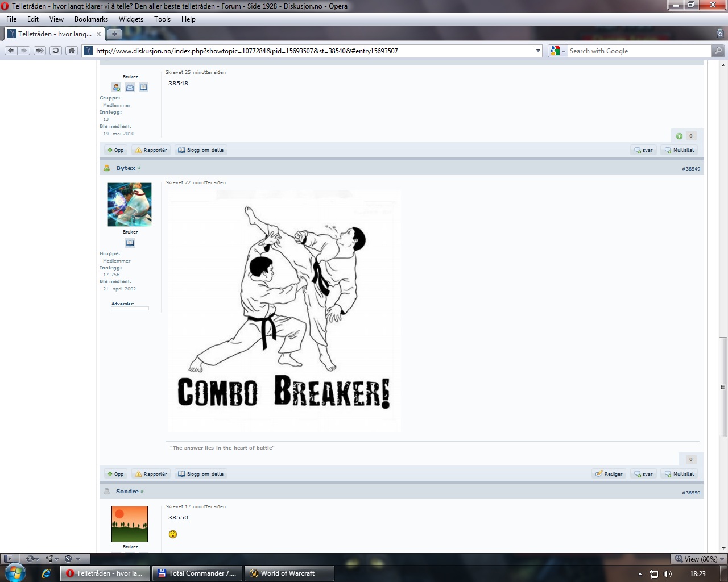Click the browser forward arrow
Screen dimensions: 728x582
24,51
